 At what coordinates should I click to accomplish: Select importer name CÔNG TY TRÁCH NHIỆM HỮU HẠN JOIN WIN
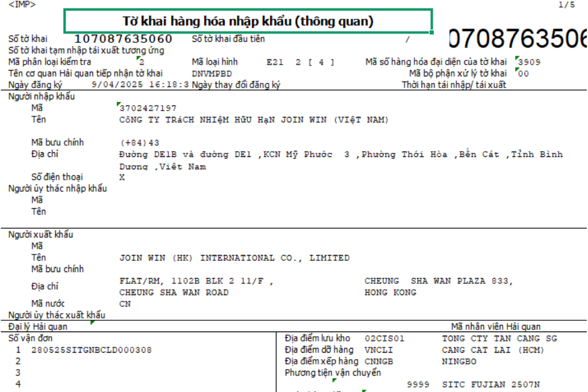pyautogui.click(x=254, y=120)
